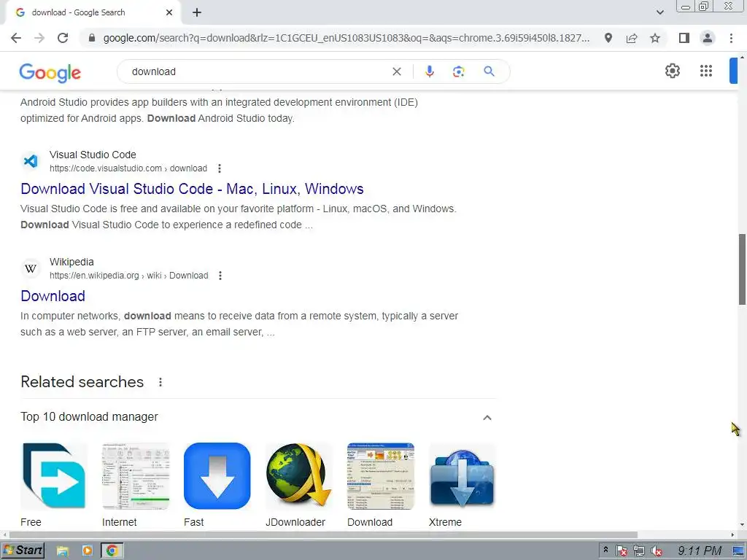Open Windows Explorer from the taskbar
The image size is (747, 560).
[63, 551]
